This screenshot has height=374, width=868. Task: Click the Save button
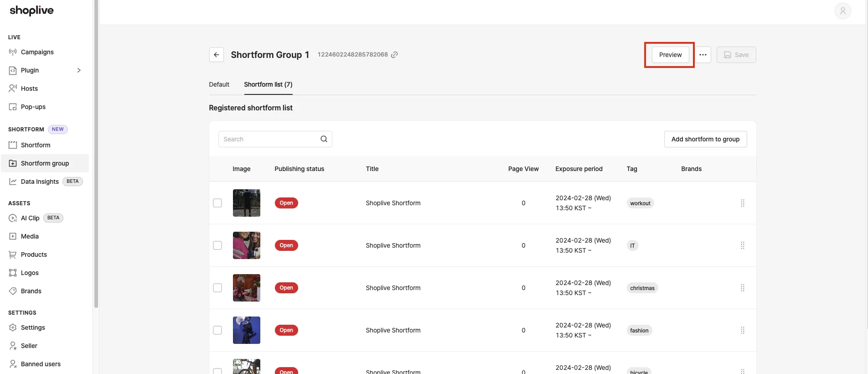tap(736, 55)
